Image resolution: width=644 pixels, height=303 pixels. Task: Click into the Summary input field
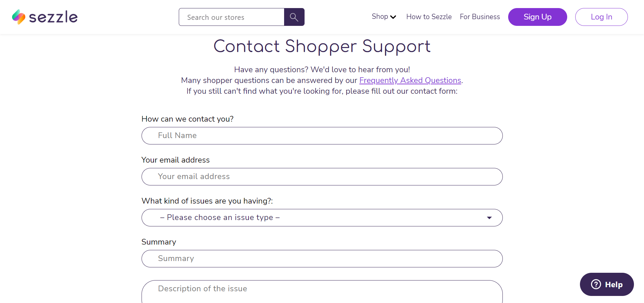tap(322, 259)
